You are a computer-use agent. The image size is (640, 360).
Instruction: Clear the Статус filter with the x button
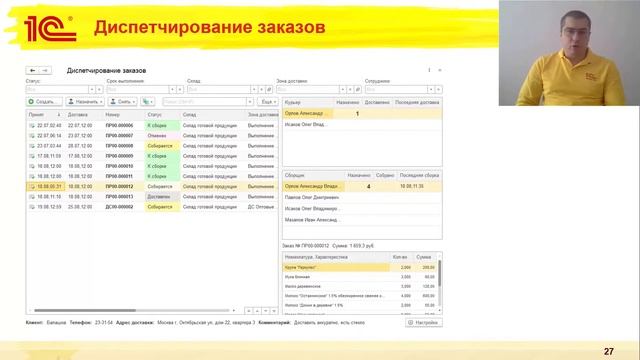[x=99, y=89]
